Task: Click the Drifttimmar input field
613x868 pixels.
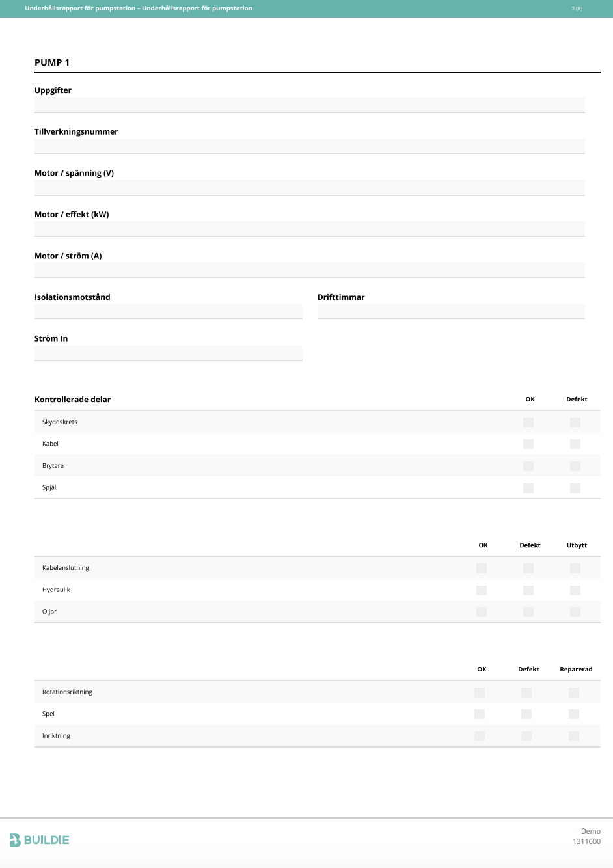Action: [451, 312]
